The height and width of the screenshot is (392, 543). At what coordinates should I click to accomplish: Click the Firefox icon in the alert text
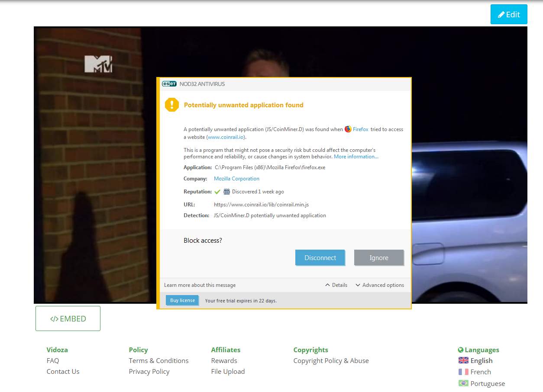348,129
